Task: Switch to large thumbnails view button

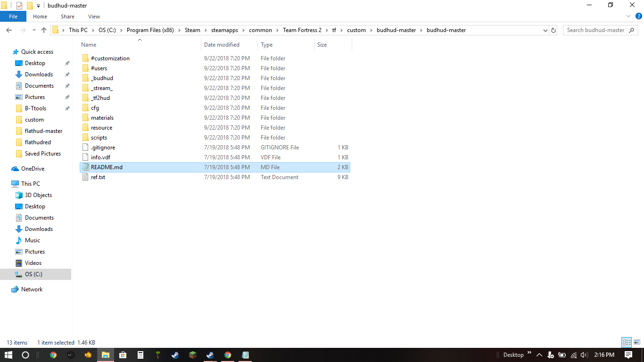Action: pos(636,343)
